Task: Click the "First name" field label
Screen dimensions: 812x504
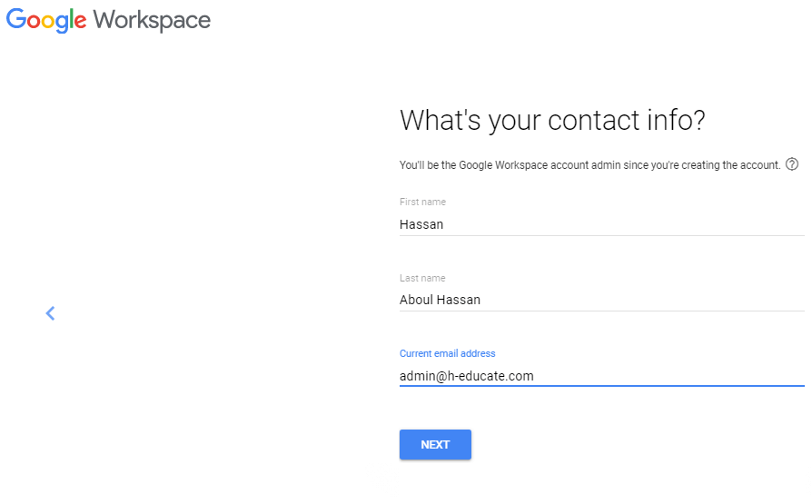Action: tap(422, 202)
